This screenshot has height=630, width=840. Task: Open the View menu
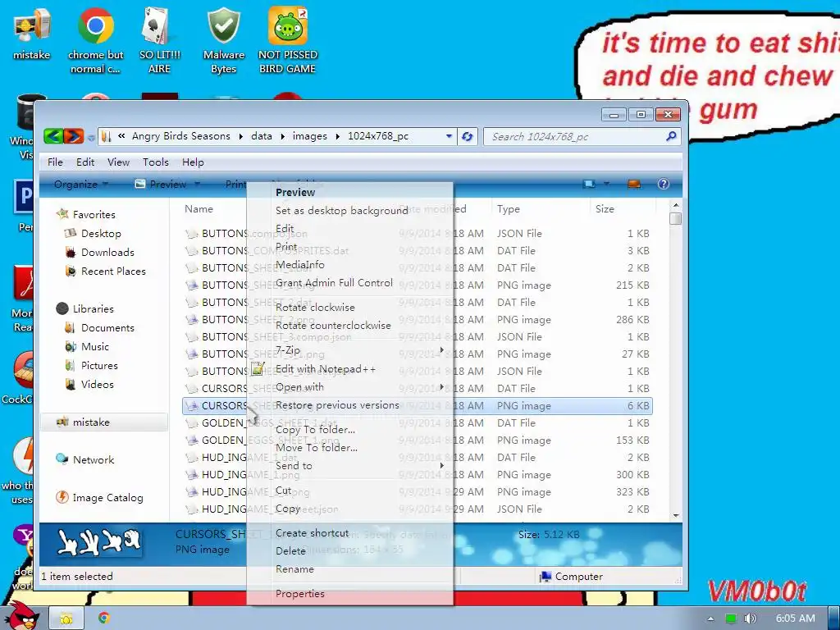tap(118, 162)
